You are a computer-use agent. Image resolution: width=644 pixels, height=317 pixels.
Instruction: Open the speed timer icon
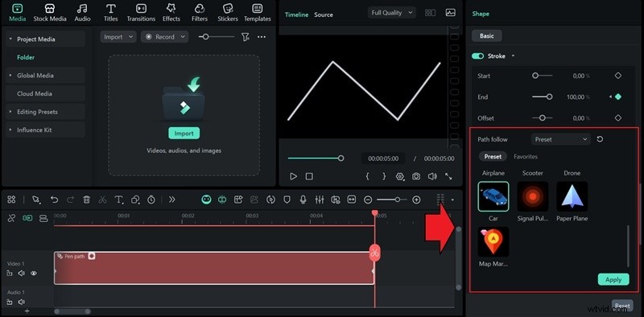(x=151, y=200)
